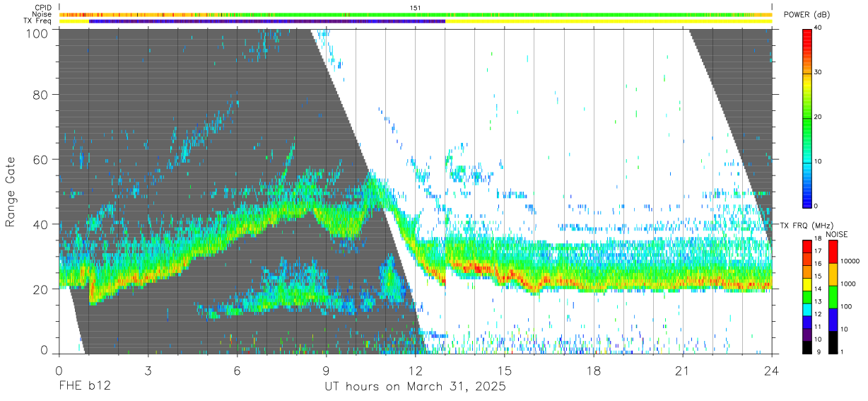Click the 'FHE b12' radar beam label
This screenshot has width=868, height=401.
pos(83,387)
